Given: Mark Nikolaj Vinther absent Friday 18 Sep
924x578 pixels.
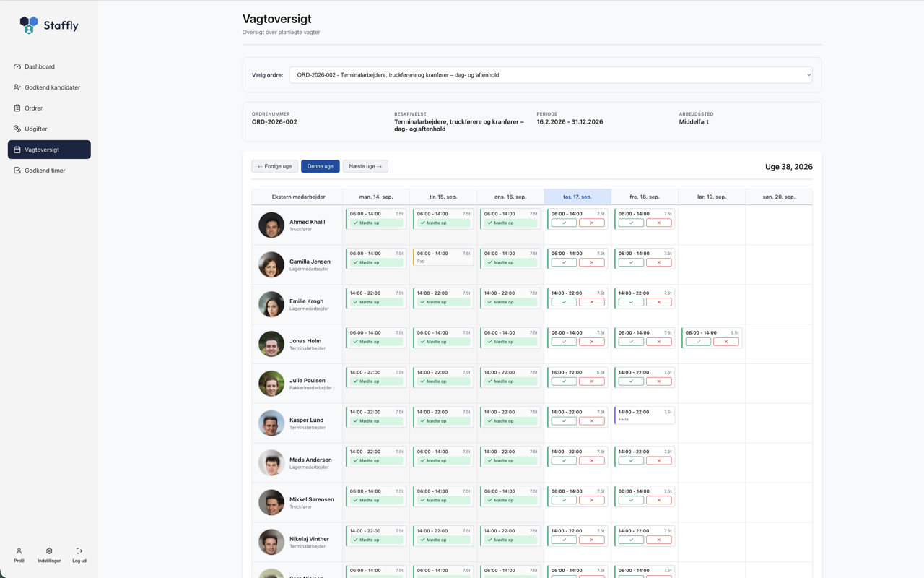Looking at the screenshot, I should (x=659, y=540).
